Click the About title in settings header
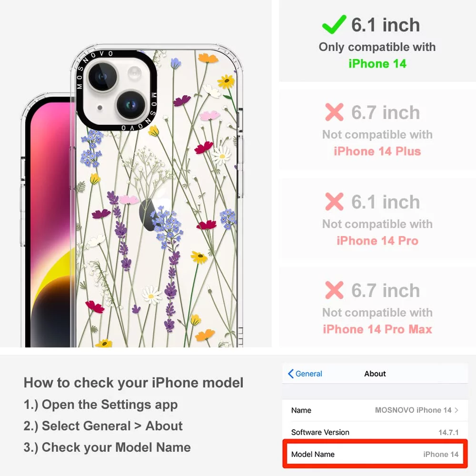The height and width of the screenshot is (476, 476). coord(375,374)
